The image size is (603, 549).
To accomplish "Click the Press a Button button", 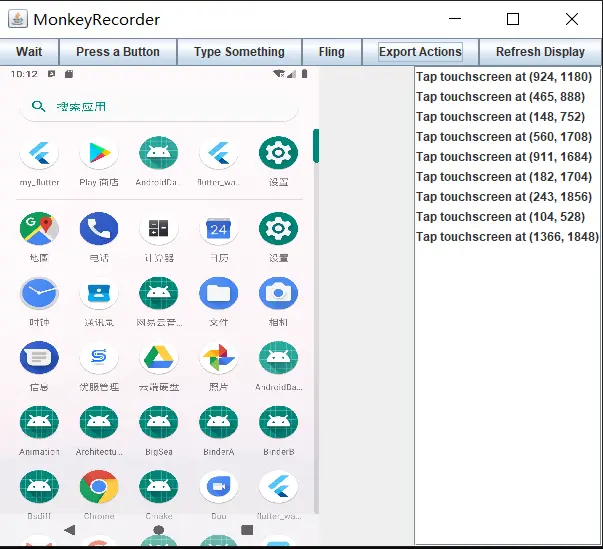I will coord(118,52).
